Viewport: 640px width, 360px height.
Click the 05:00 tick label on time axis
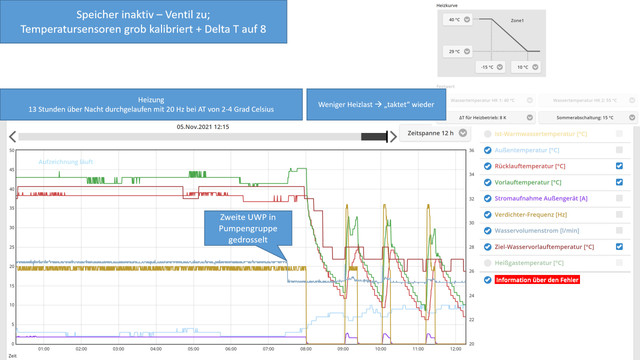[x=193, y=349]
